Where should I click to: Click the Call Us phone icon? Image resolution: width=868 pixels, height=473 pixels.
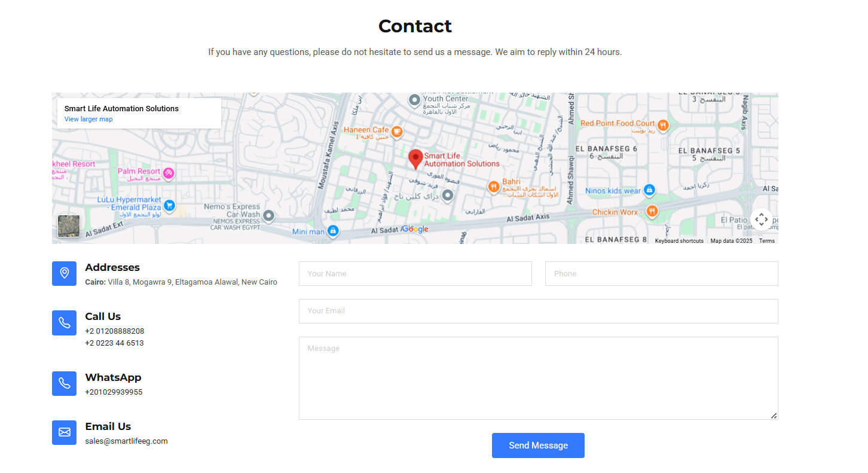coord(64,323)
